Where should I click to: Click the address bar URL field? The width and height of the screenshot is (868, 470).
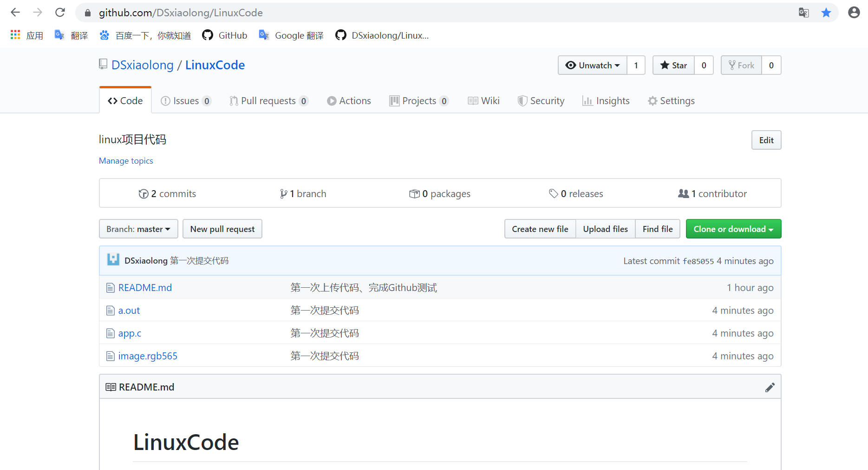click(418, 13)
